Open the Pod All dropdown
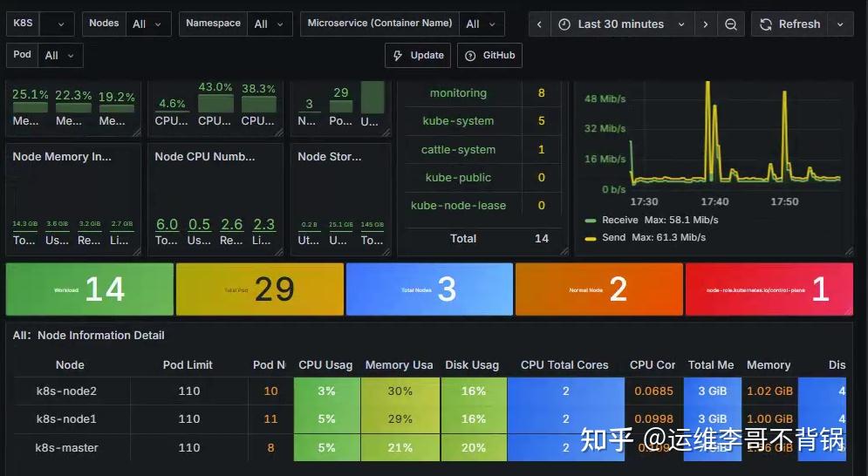This screenshot has height=476, width=868. 60,55
